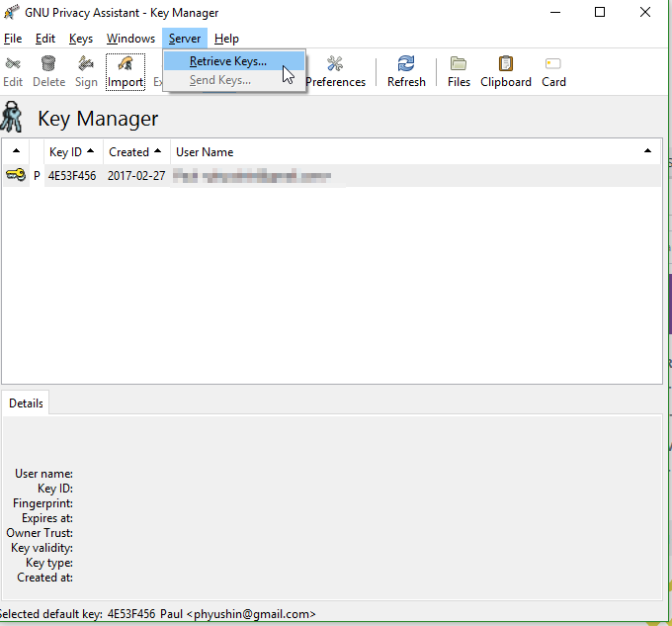
Task: Sort by User Name column header
Action: click(x=414, y=152)
